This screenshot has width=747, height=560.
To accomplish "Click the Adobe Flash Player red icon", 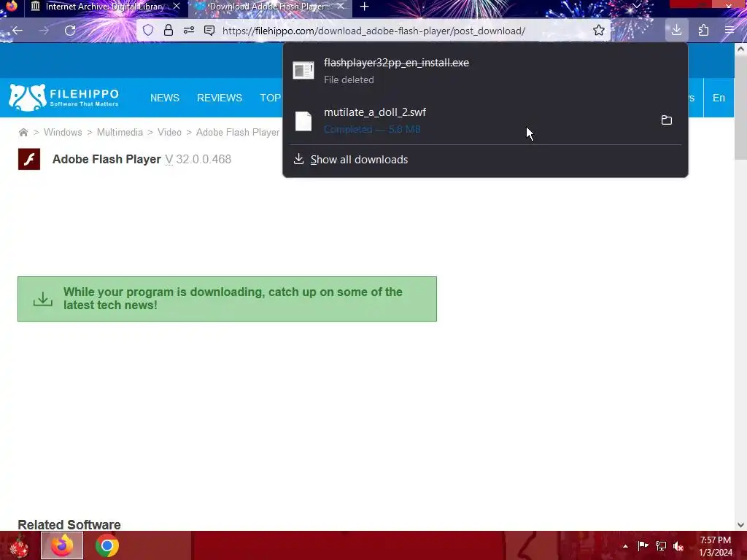I will tap(29, 159).
